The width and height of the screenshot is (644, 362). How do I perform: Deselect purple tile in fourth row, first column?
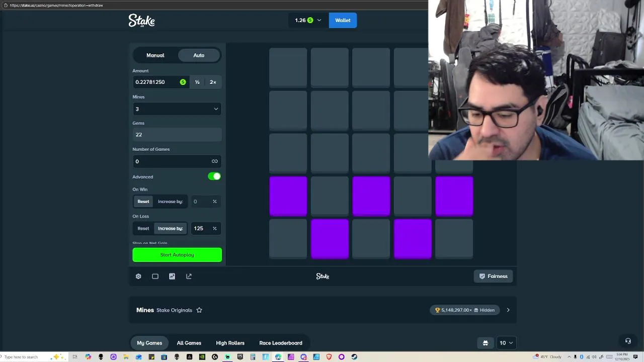pos(288,196)
